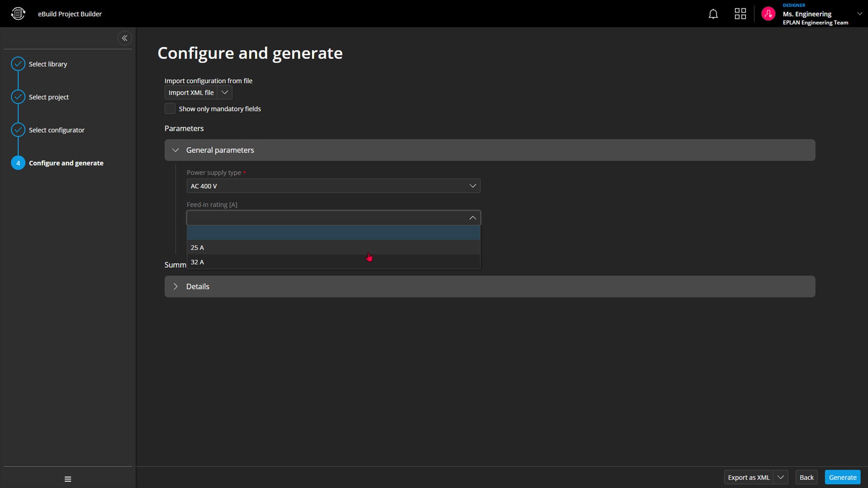Viewport: 868px width, 488px height.
Task: Enable Show only mandatory fields checkbox
Action: (x=170, y=109)
